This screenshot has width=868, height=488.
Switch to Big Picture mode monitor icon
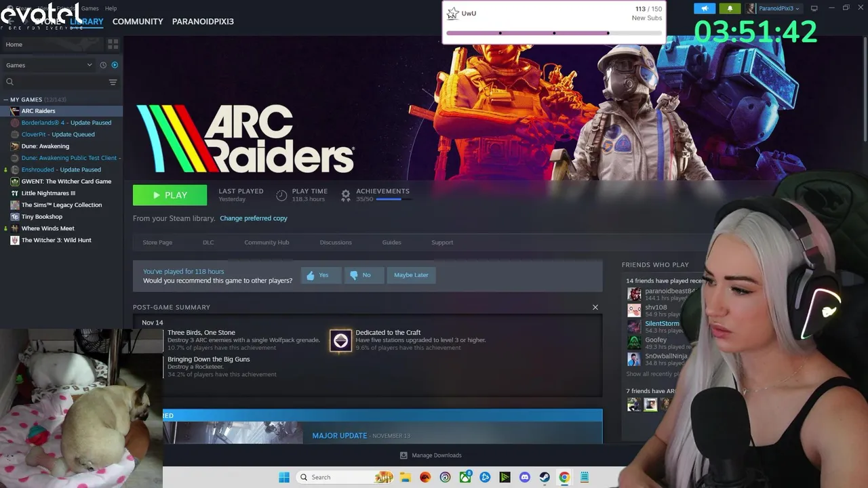point(814,8)
